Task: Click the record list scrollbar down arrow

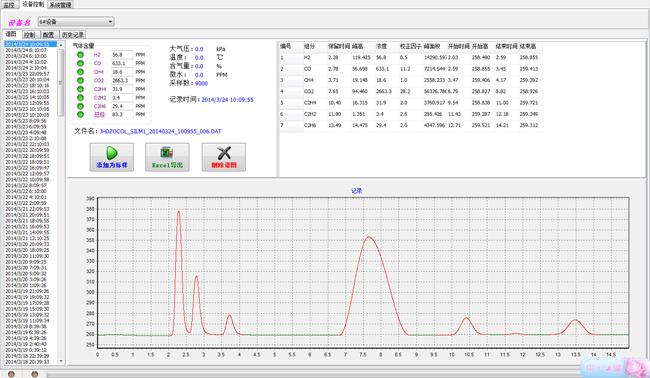Action: coord(61,361)
